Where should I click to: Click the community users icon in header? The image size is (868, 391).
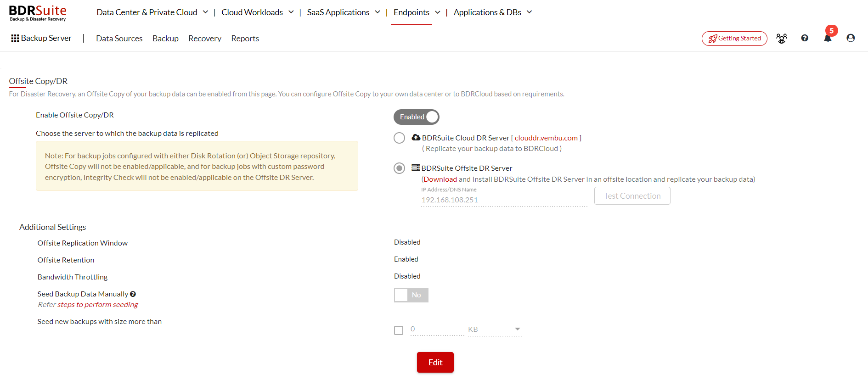pos(782,39)
